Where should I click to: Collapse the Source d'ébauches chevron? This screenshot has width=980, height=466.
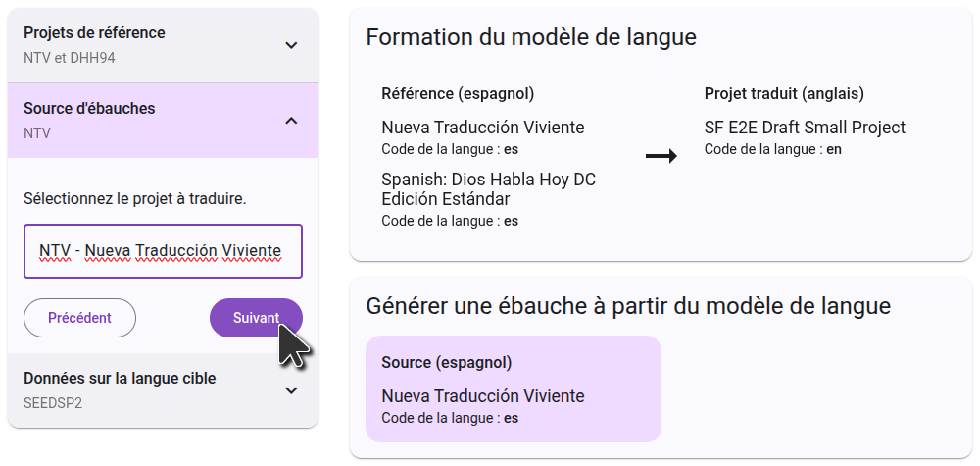pyautogui.click(x=291, y=121)
